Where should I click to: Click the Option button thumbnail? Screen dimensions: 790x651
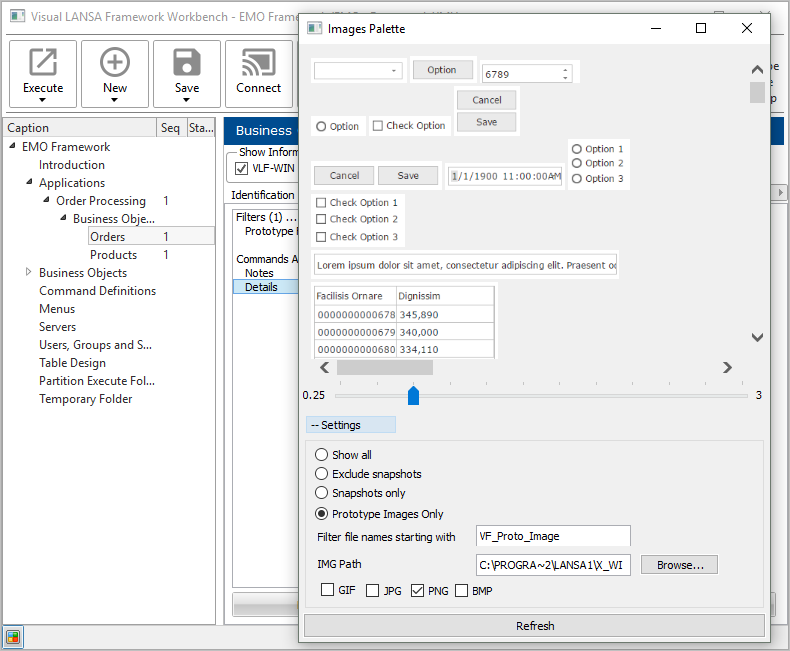pos(443,70)
